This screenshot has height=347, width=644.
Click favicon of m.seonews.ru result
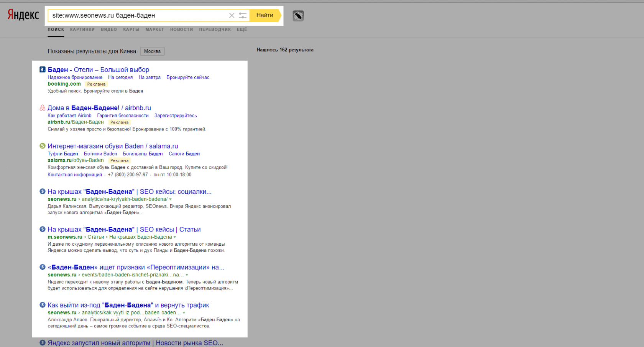coord(43,229)
